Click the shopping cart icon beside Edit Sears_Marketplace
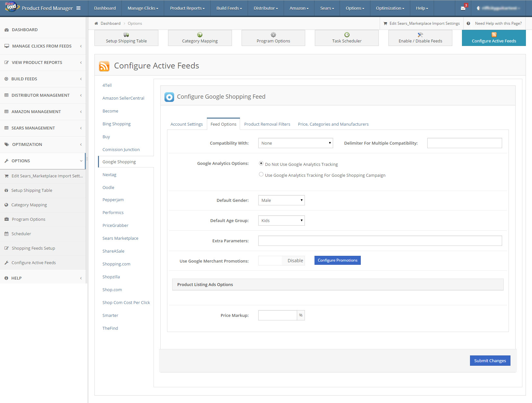Image resolution: width=532 pixels, height=403 pixels. [x=385, y=23]
